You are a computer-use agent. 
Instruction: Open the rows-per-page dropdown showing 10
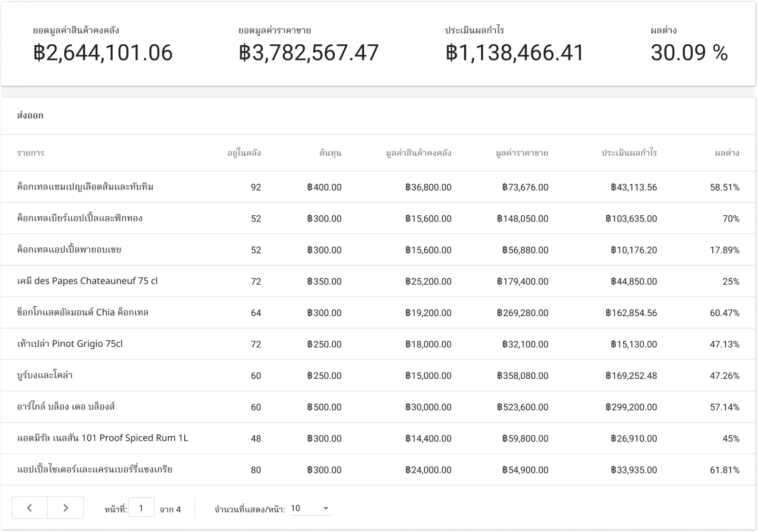coord(311,508)
